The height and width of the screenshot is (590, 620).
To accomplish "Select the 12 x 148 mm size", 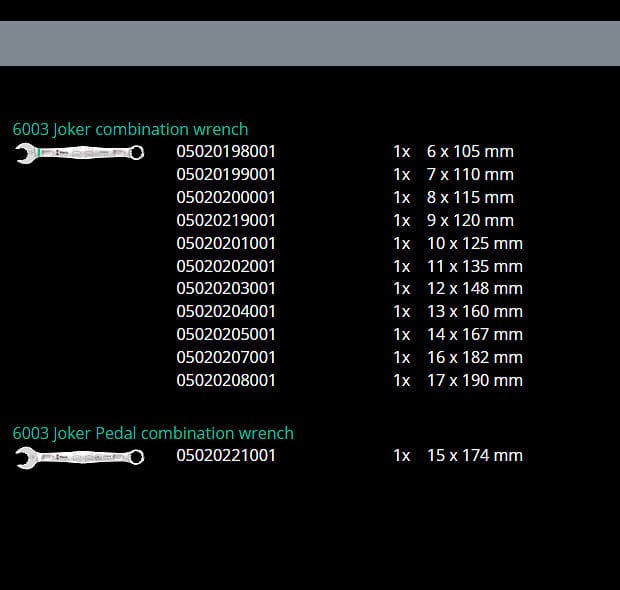I will pos(474,289).
